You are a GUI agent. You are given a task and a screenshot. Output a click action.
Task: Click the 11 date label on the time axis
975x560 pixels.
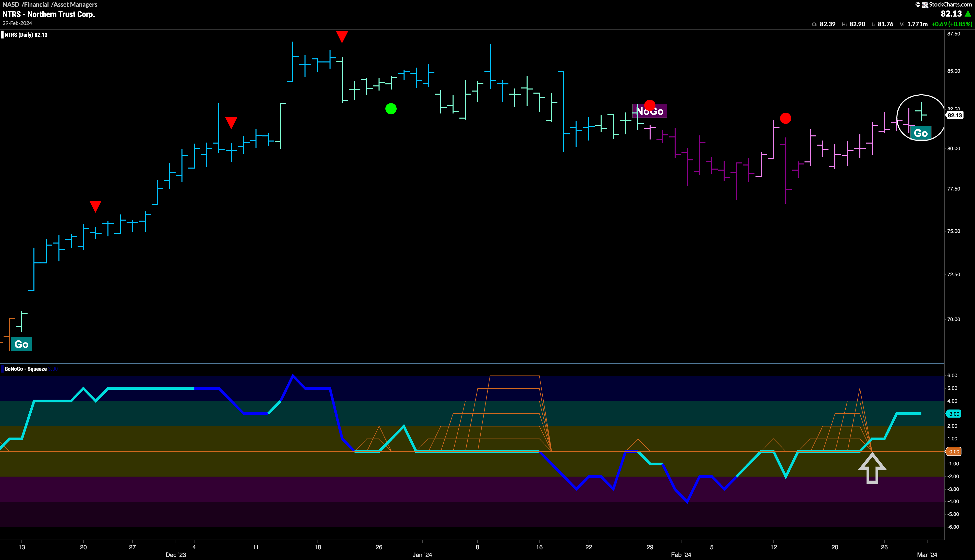tap(255, 547)
